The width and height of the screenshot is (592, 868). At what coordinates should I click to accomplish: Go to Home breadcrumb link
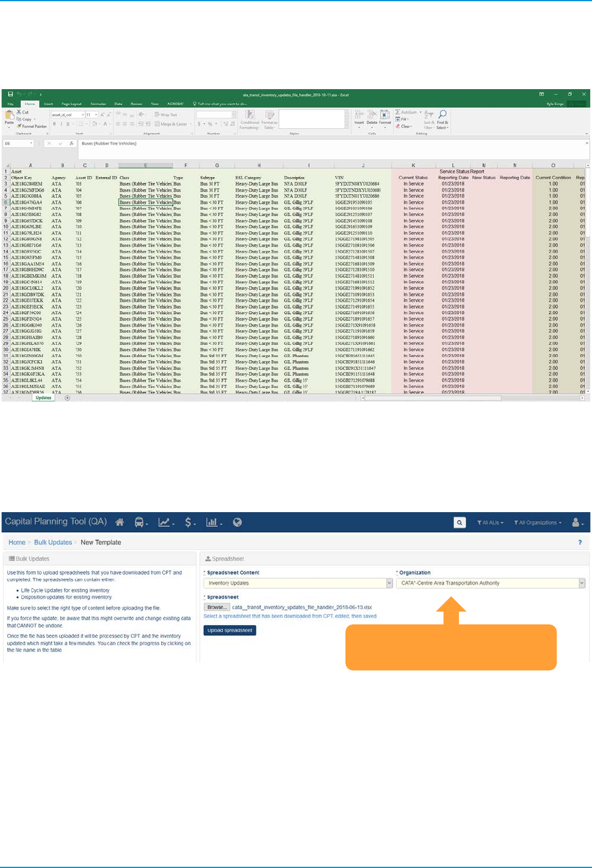[x=17, y=542]
